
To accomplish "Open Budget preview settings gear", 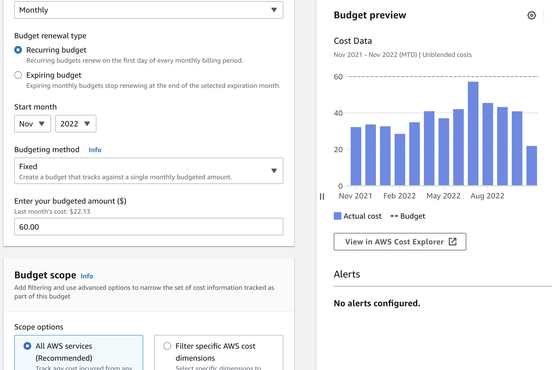I will click(531, 15).
